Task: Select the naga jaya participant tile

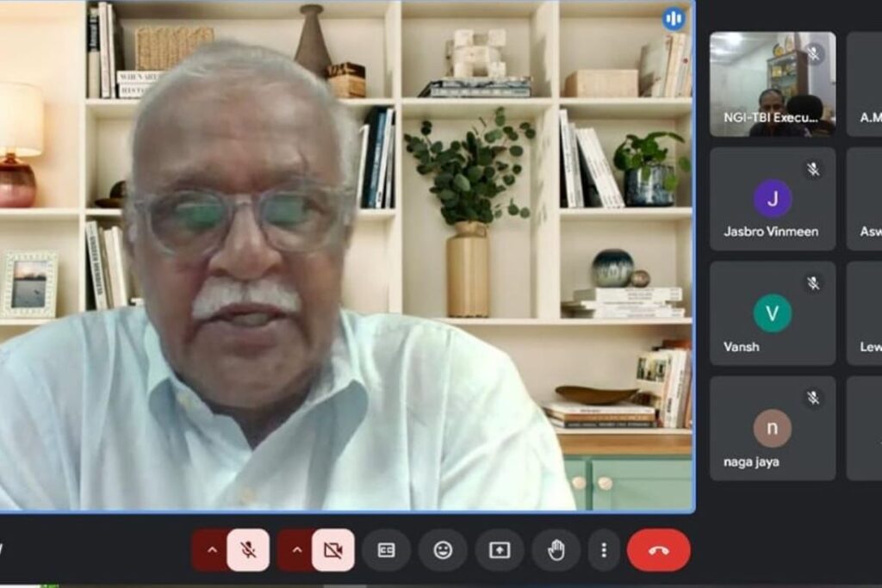Action: click(x=773, y=429)
